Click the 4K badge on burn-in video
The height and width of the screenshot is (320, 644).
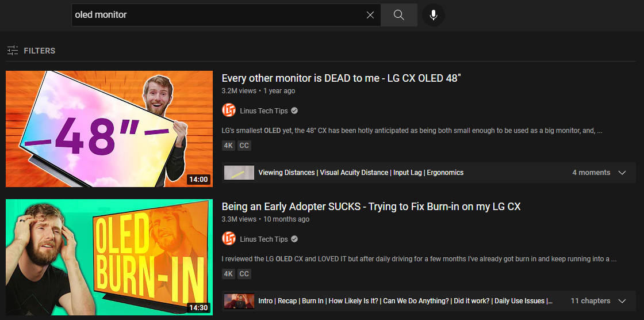pyautogui.click(x=228, y=274)
